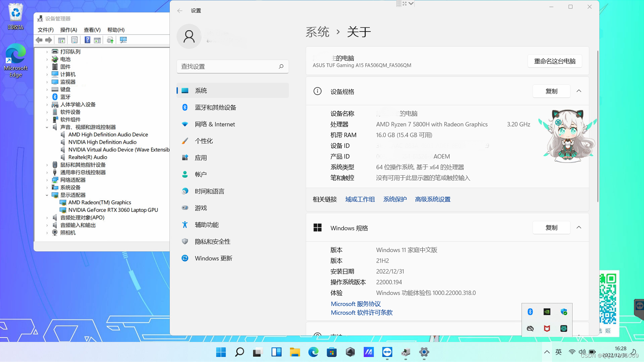Collapse 声音、视频和游戏控制器 node

point(47,127)
